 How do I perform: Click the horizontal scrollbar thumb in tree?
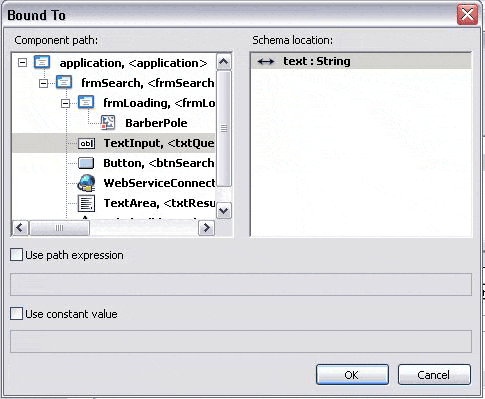59,228
